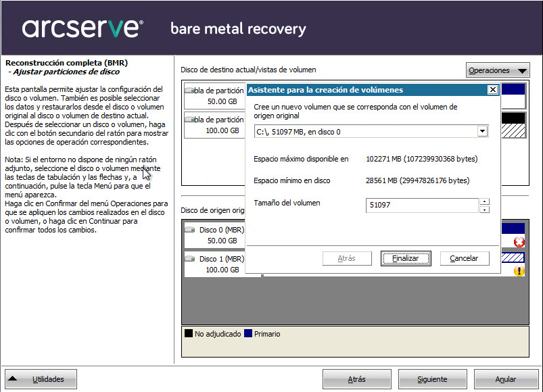Click the Siguiente button
543x392 pixels.
432,380
